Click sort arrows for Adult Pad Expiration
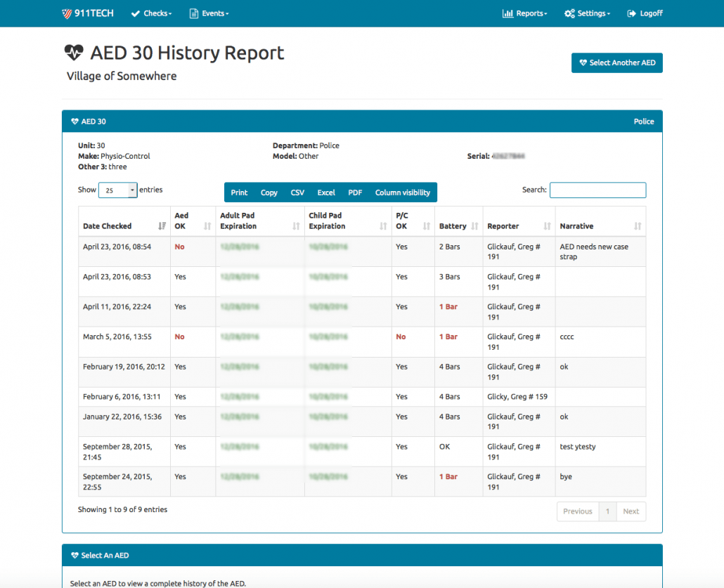This screenshot has height=588, width=724. click(x=296, y=226)
